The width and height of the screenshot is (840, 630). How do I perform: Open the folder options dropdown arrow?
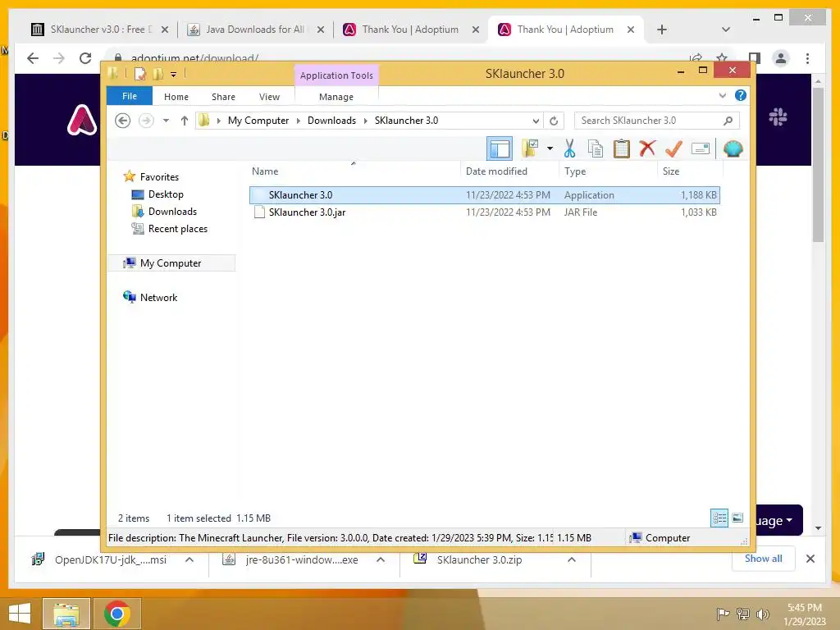(550, 148)
